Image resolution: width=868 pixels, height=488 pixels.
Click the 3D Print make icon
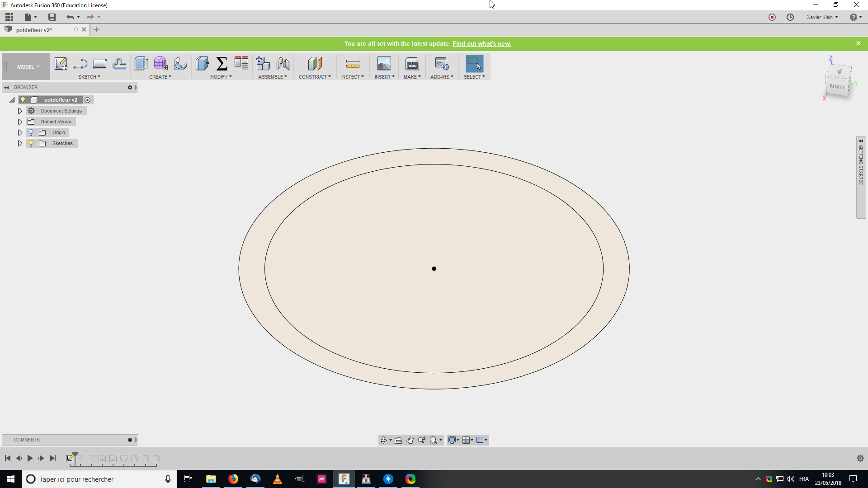(x=412, y=64)
